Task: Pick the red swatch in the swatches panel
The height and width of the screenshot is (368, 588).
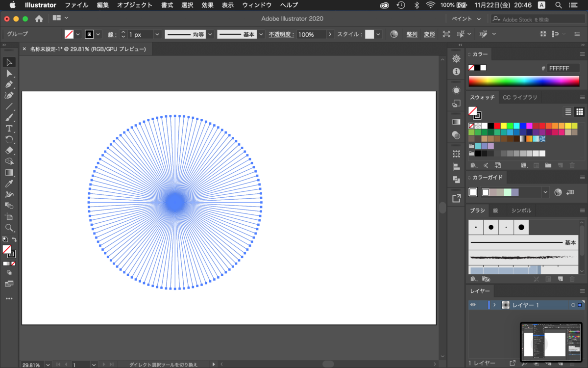Action: pos(497,126)
